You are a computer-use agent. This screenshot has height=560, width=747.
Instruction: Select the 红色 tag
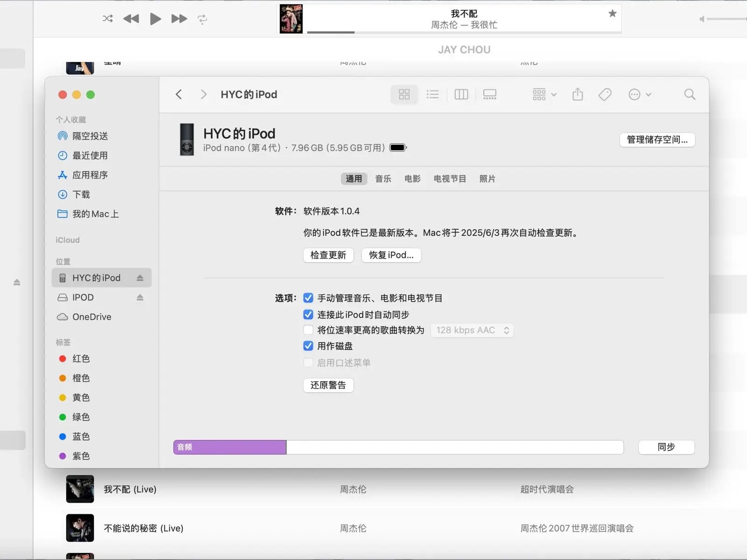click(101, 358)
